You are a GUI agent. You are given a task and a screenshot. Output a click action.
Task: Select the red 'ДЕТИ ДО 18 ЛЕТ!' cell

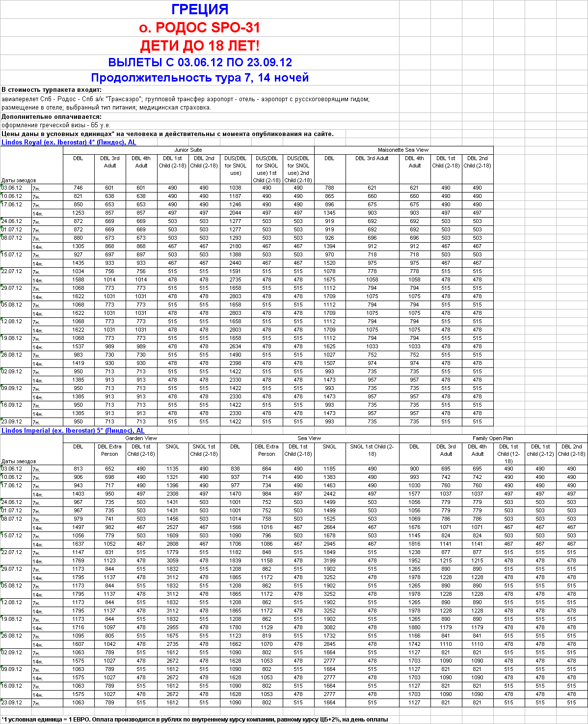(x=199, y=46)
